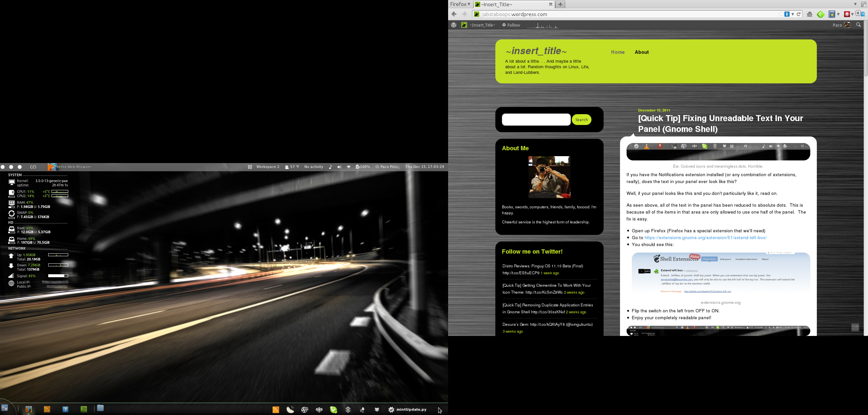Viewport: 868px width, 415px height.
Task: Open folder icon in bottom dock
Action: point(100,408)
